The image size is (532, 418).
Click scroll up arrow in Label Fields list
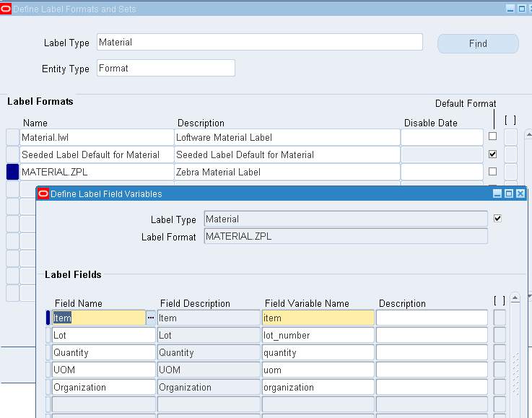pyautogui.click(x=515, y=298)
